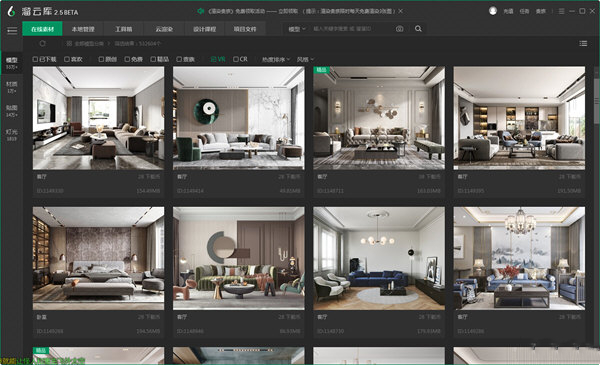Image resolution: width=600 pixels, height=365 pixels.
Task: Expand the 热度排序 sort dropdown
Action: pyautogui.click(x=276, y=59)
